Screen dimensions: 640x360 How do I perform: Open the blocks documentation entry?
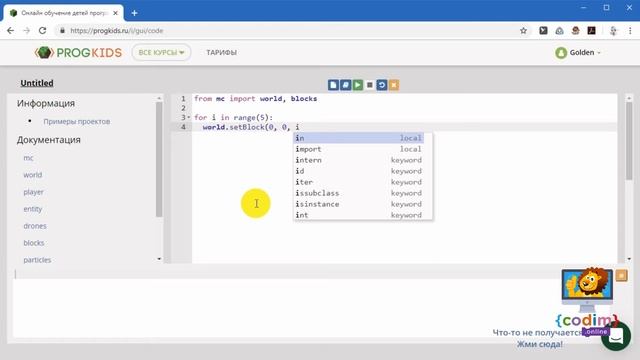33,243
